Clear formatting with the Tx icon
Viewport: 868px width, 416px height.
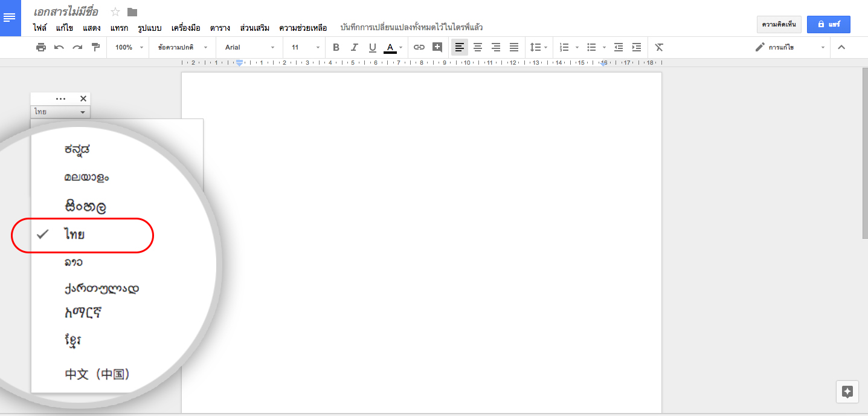pyautogui.click(x=659, y=47)
